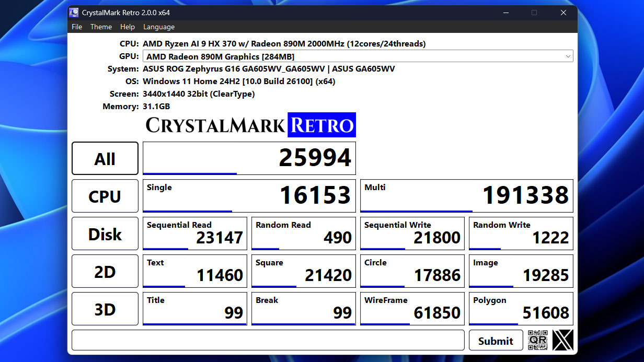Click the comment text field beside Submit
The width and height of the screenshot is (644, 362).
pos(268,340)
